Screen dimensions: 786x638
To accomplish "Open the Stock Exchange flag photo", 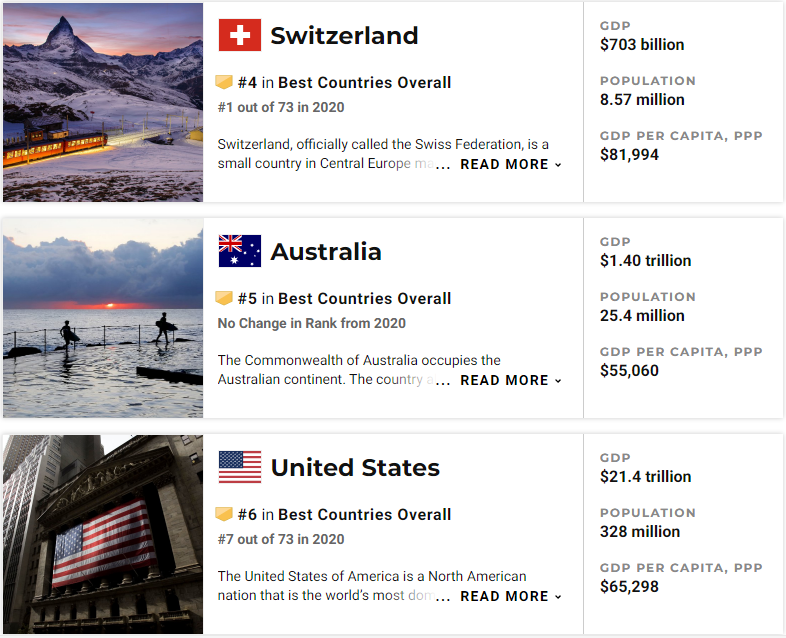I will pos(103,534).
